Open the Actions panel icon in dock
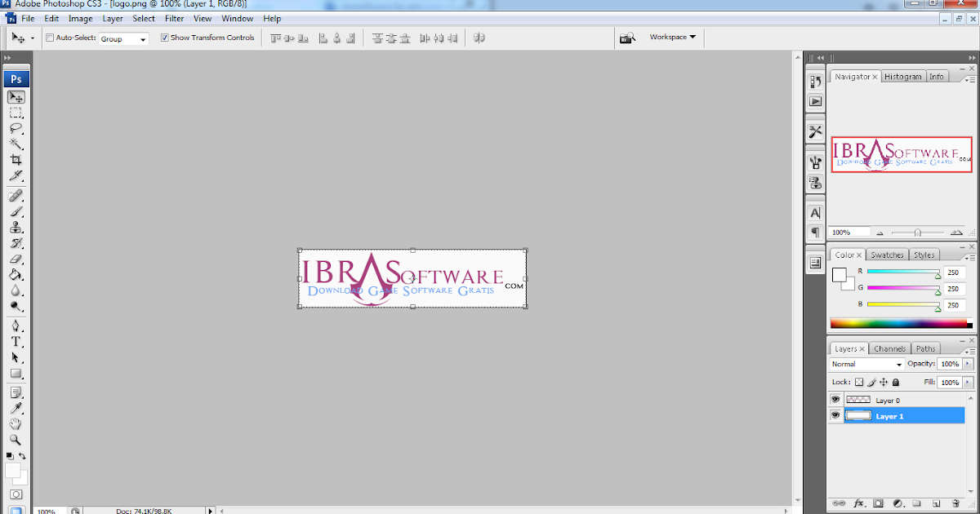Screen dimensions: 980x514 click(815, 101)
